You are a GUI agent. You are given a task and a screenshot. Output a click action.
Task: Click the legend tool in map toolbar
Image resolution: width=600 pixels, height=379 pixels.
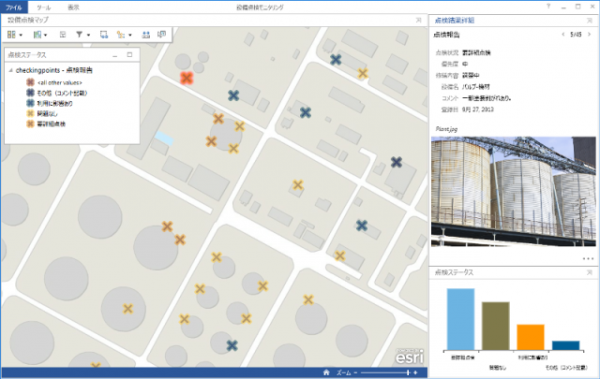pos(63,35)
